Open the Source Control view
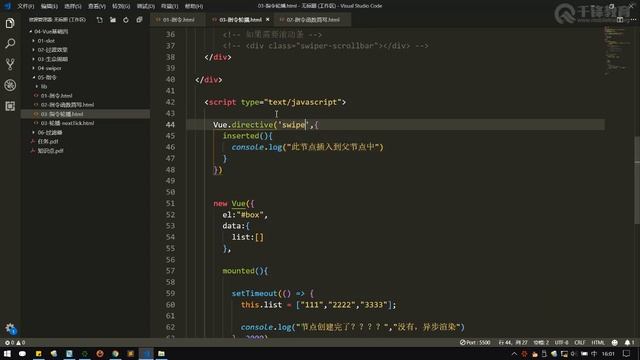This screenshot has width=640, height=360. click(x=10, y=64)
